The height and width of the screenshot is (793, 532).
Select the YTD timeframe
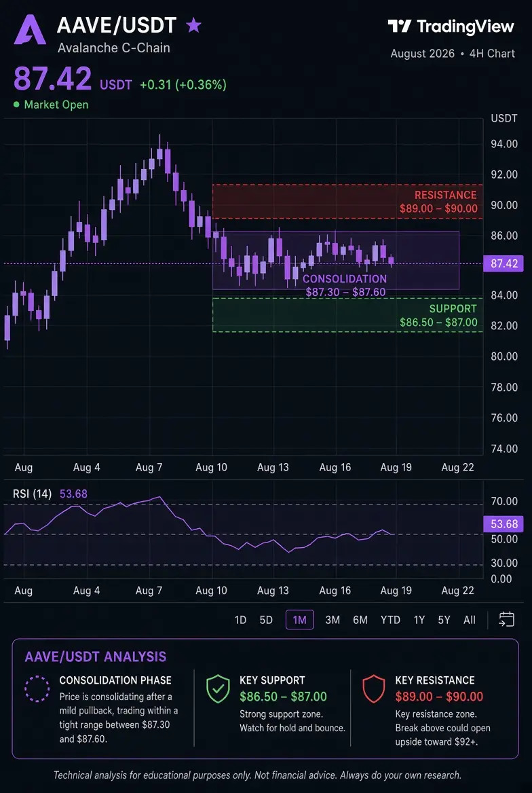[x=390, y=619]
